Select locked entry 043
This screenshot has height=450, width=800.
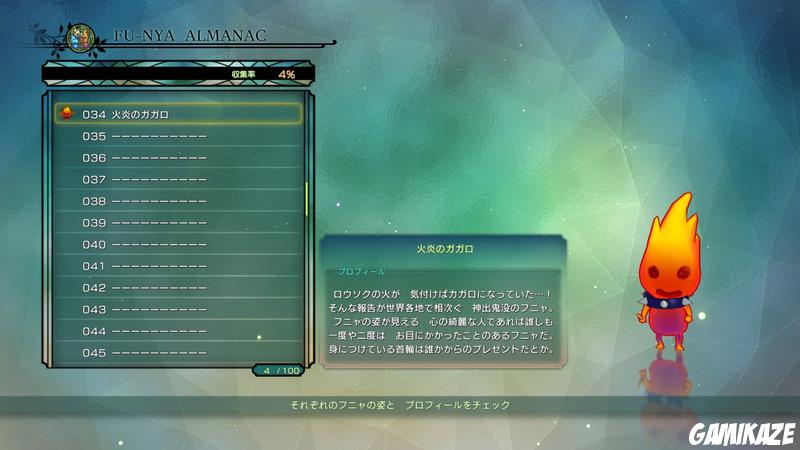[x=178, y=310]
